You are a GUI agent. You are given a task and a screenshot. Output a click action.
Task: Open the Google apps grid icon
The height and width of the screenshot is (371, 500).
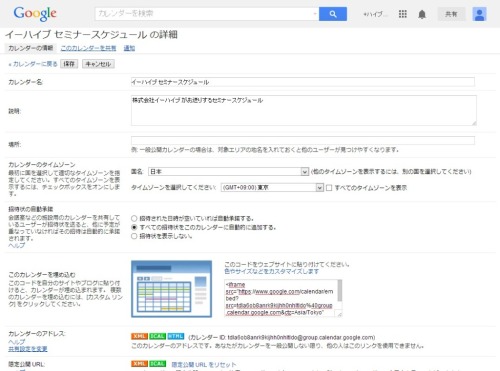tap(403, 14)
